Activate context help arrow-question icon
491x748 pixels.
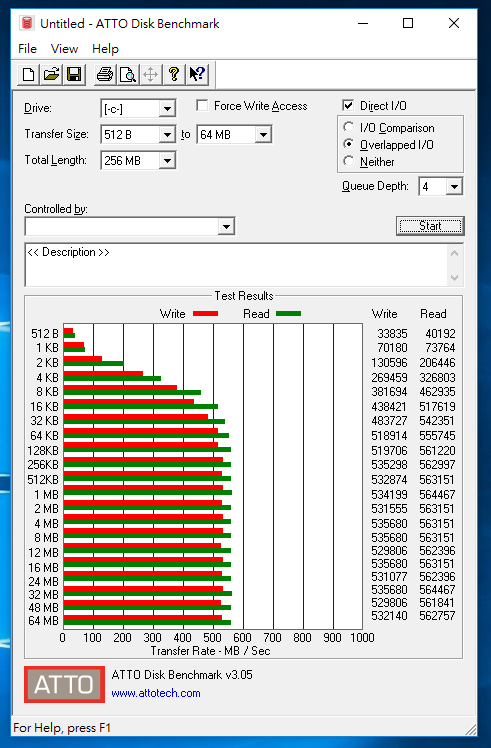coord(197,74)
